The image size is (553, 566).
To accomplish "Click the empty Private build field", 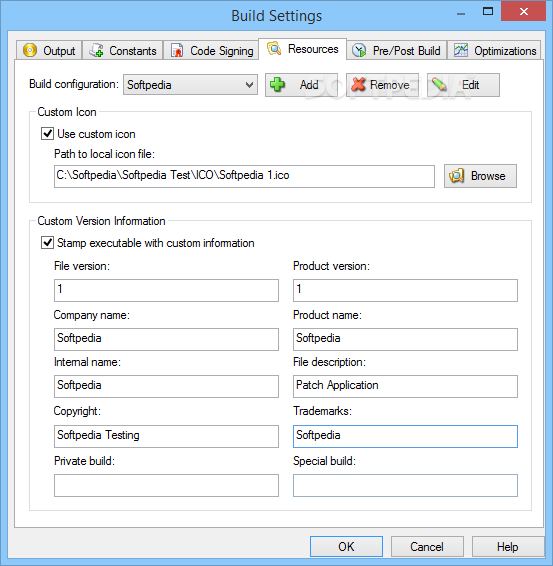I will coord(166,486).
